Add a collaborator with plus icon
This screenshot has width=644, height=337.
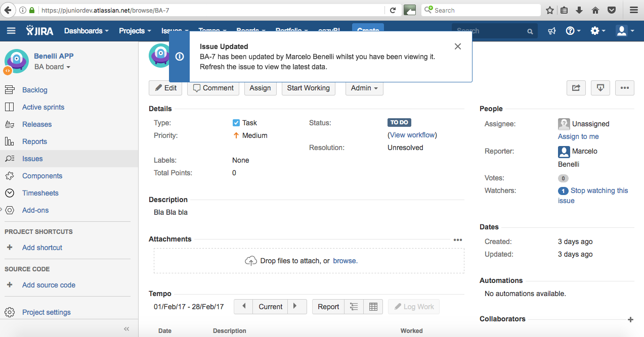tap(630, 320)
